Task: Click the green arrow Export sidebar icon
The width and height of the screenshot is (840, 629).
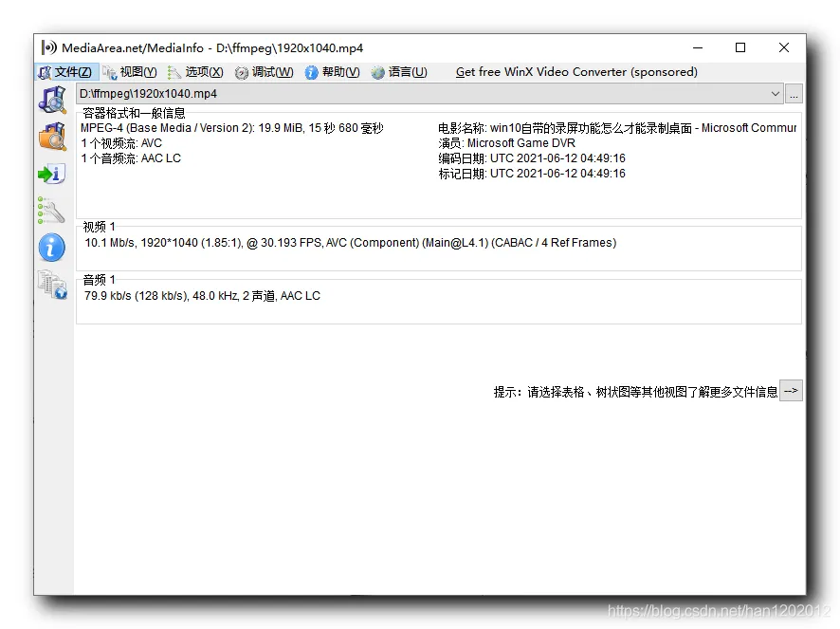Action: pos(52,174)
